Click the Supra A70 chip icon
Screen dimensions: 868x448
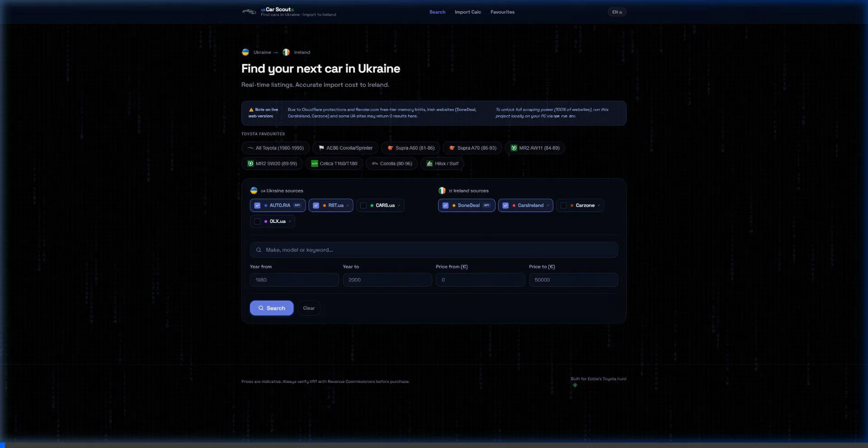pos(452,148)
